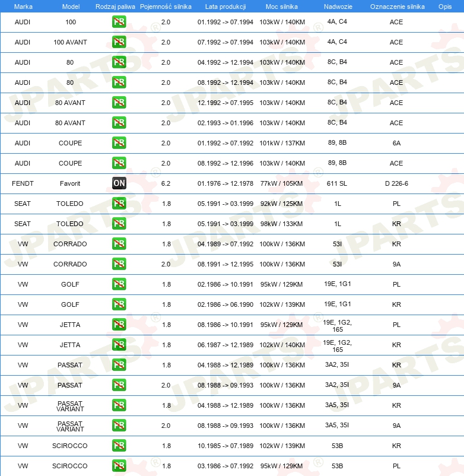Click production dates 12.1992 -> 07.1995
Image resolution: width=464 pixels, height=476 pixels.
pos(225,103)
